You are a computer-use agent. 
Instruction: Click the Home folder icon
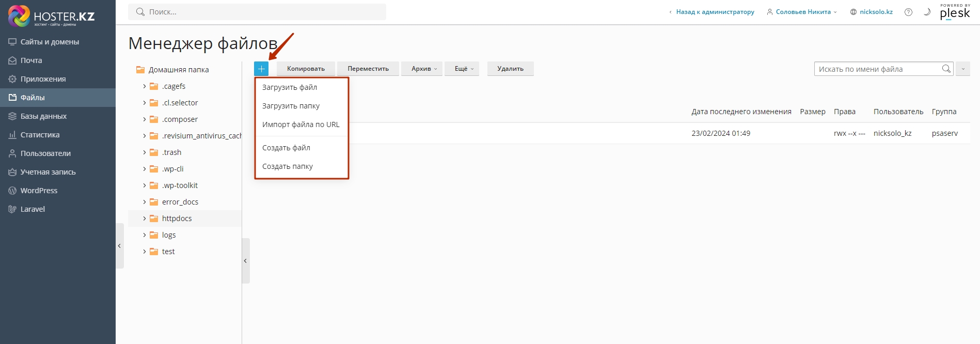[x=140, y=69]
